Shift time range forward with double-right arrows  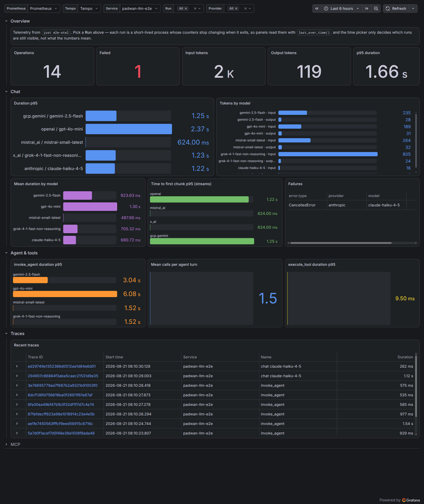[x=367, y=8]
